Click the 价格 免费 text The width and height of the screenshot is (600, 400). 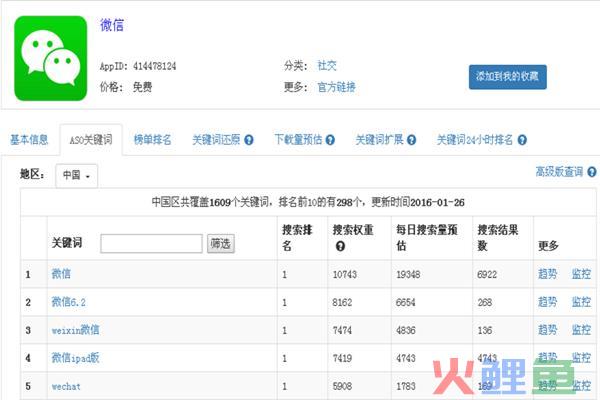126,87
